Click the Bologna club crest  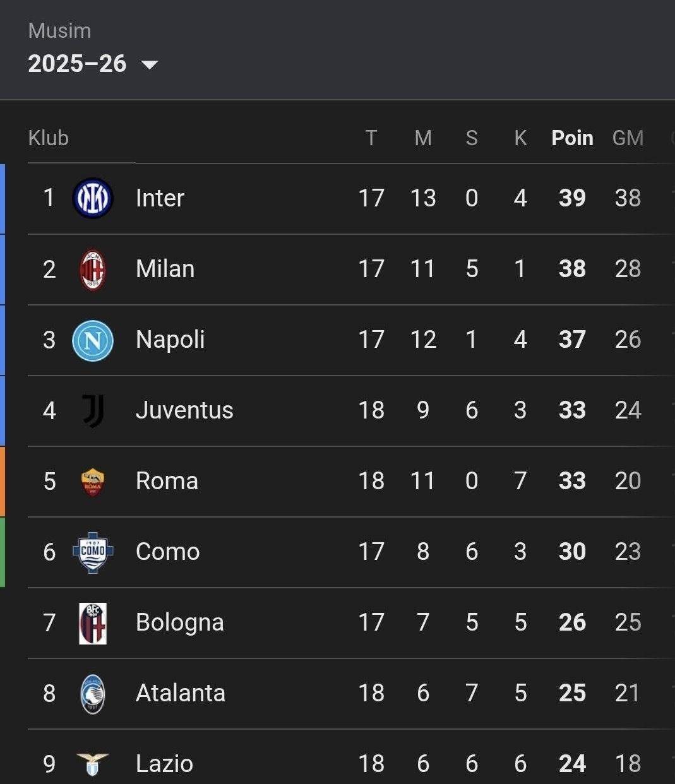click(93, 623)
